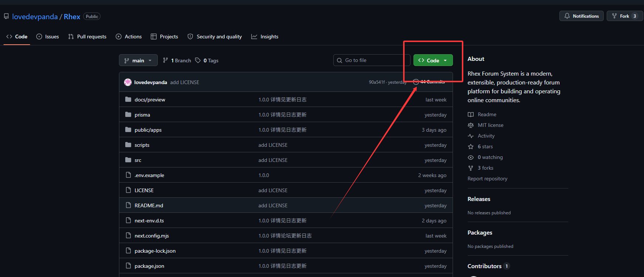Open the README.md file
Screen dimensions: 644x277
[x=149, y=205]
